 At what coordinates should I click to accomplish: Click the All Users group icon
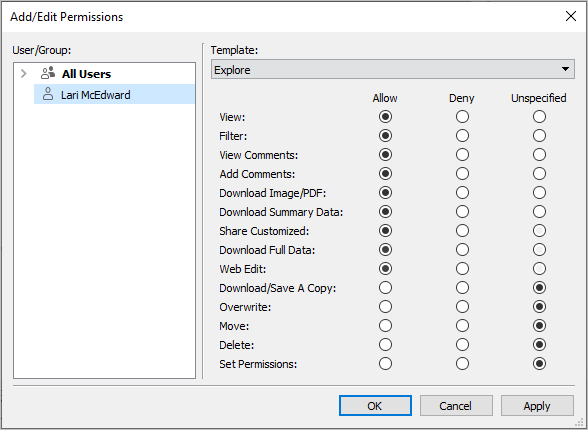(x=48, y=73)
